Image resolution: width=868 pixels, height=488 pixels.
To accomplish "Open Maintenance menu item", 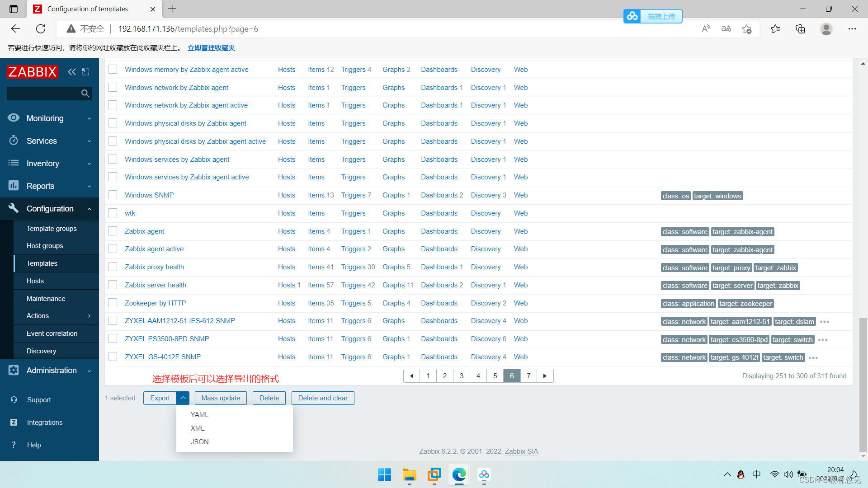I will coord(46,298).
